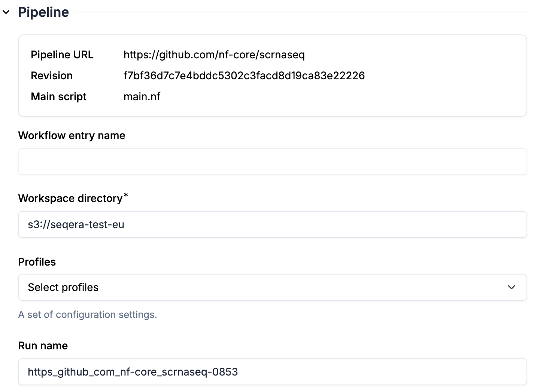
Task: Click the s3://seqera-test-eu text
Action: click(x=76, y=224)
